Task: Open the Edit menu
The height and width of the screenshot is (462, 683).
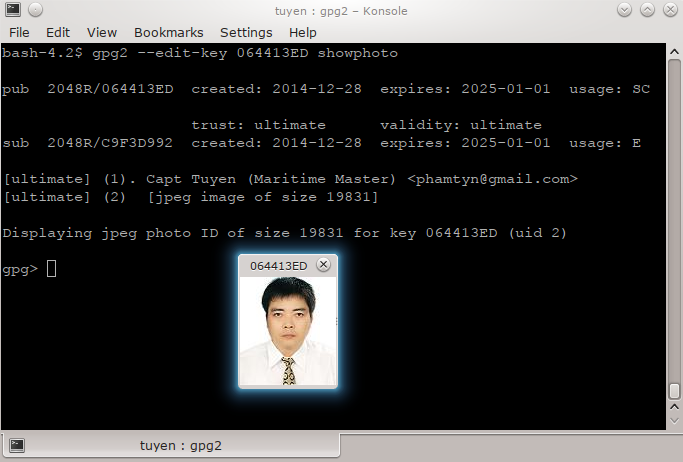Action: 58,32
